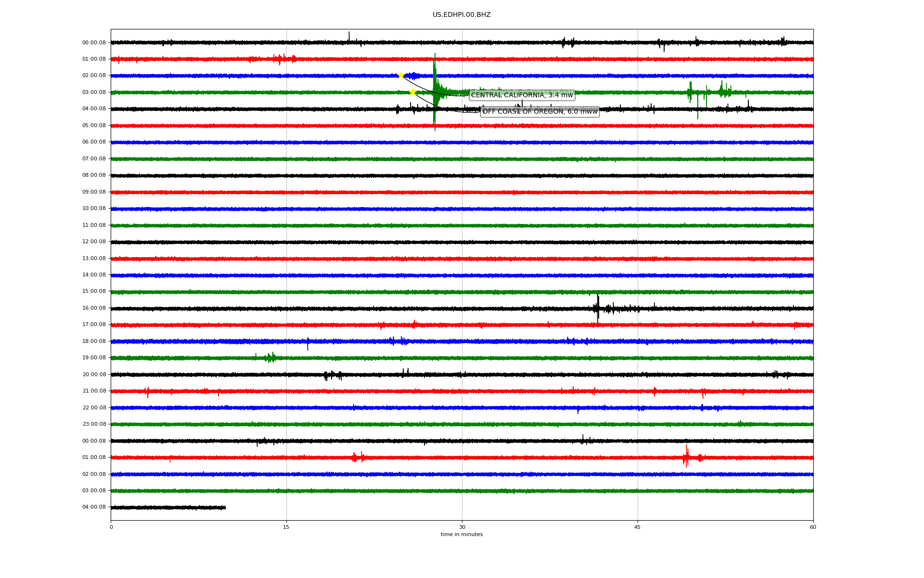Click the last 04:00:08 row label at bottom
This screenshot has width=924, height=578.
coord(94,507)
